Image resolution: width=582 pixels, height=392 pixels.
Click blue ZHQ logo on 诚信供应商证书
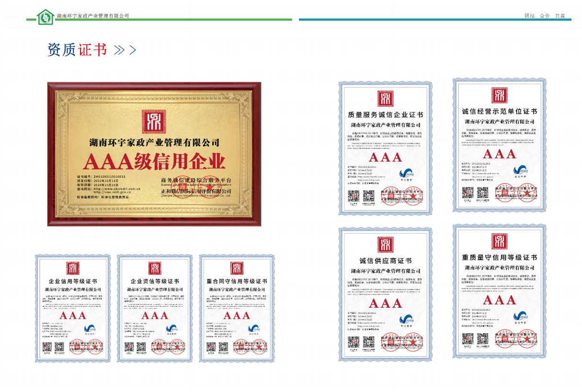407,319
